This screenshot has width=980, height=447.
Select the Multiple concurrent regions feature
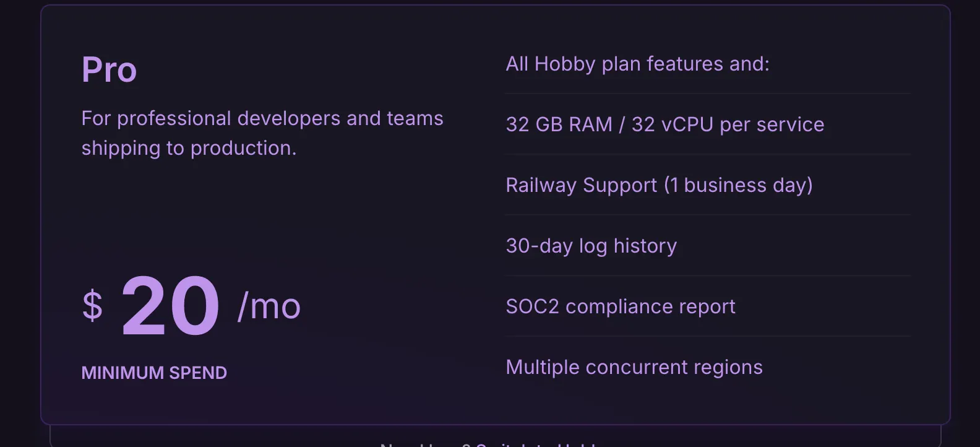coord(708,367)
